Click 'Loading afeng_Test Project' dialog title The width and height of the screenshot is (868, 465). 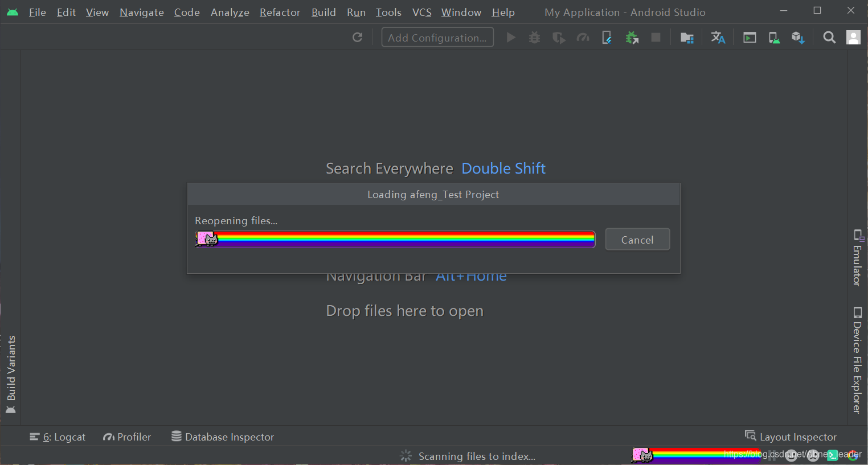(x=433, y=195)
